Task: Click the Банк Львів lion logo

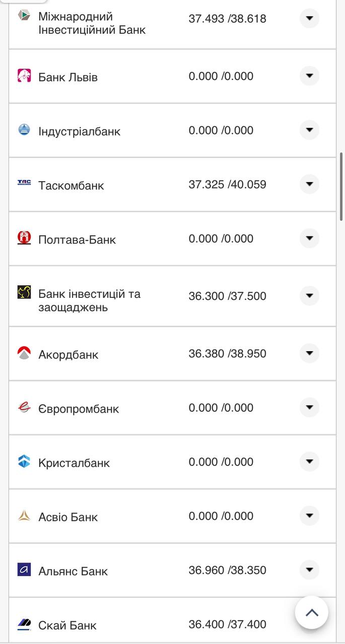Action: click(x=24, y=75)
